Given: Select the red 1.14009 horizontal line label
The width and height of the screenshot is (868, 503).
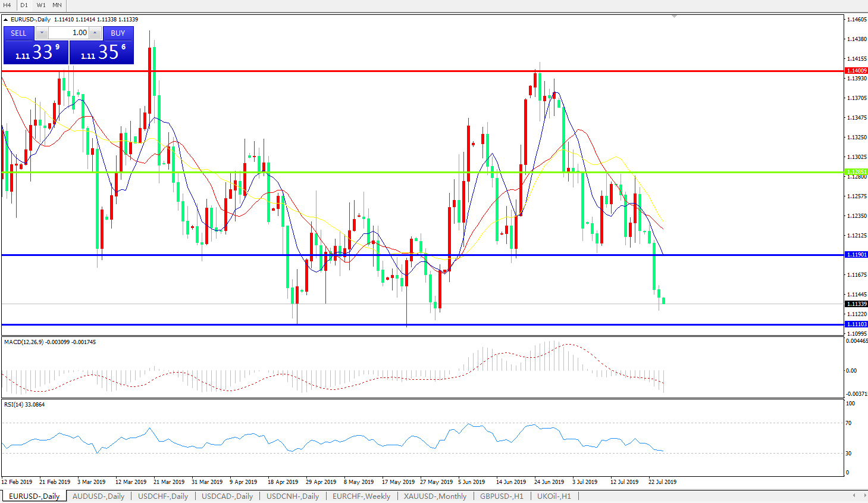Looking at the screenshot, I should pyautogui.click(x=856, y=71).
